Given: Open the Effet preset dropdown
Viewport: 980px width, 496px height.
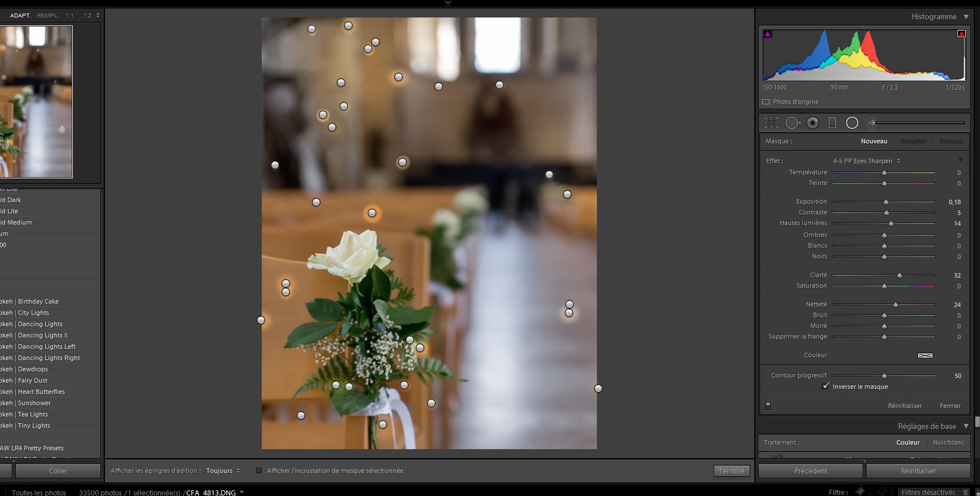Looking at the screenshot, I should point(866,161).
